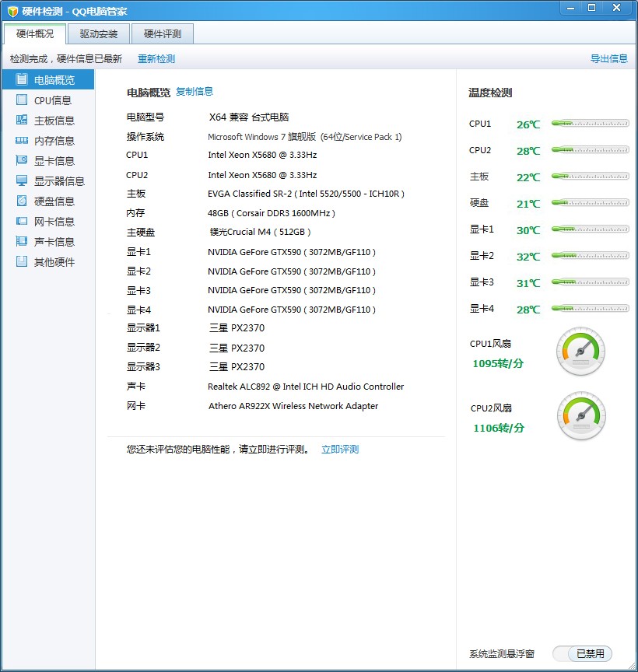Click the 温度检测 heading

click(490, 93)
